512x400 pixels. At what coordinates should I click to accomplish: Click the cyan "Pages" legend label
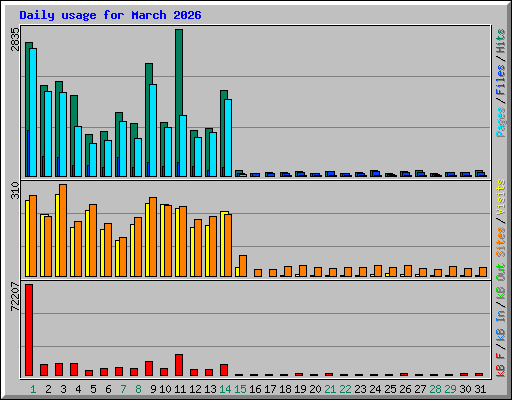click(x=501, y=122)
